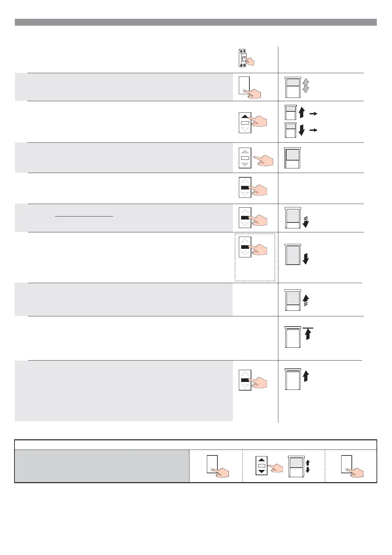Click the single-button remote in bottom table's last cell

352,466
